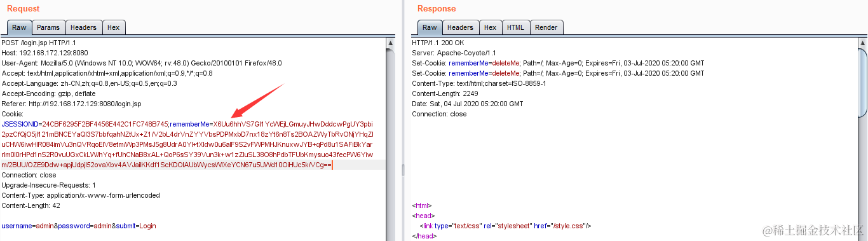
Task: Open the response HTML tab
Action: click(515, 27)
